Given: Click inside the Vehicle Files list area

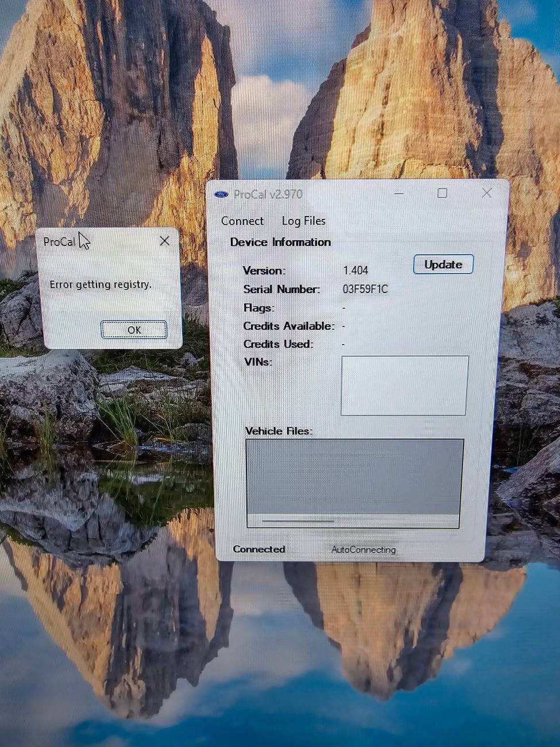Looking at the screenshot, I should point(354,477).
